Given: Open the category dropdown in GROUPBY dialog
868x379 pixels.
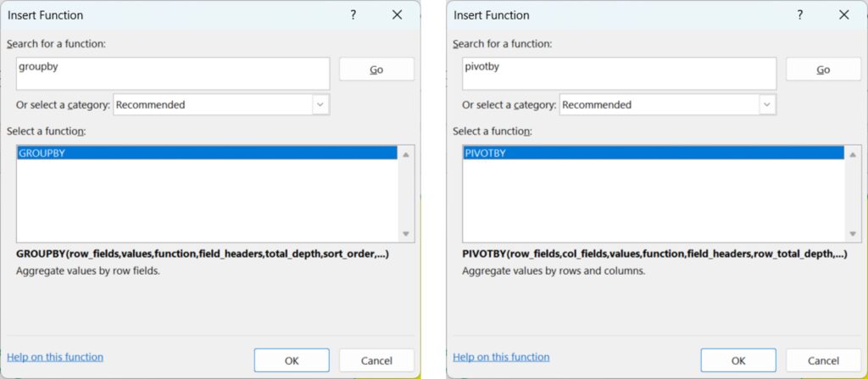Looking at the screenshot, I should (x=320, y=105).
